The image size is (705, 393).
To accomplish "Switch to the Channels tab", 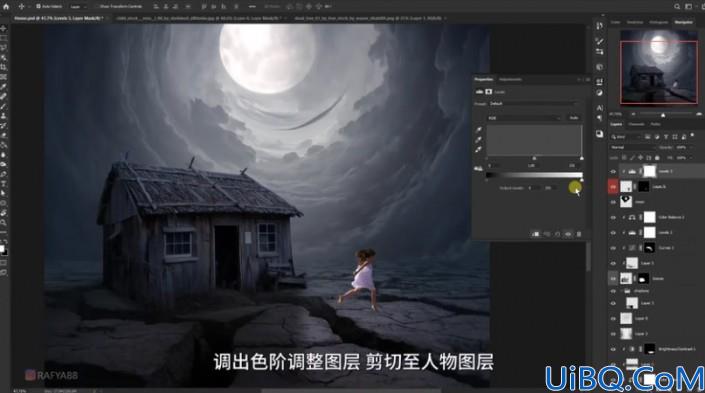I will [x=636, y=125].
